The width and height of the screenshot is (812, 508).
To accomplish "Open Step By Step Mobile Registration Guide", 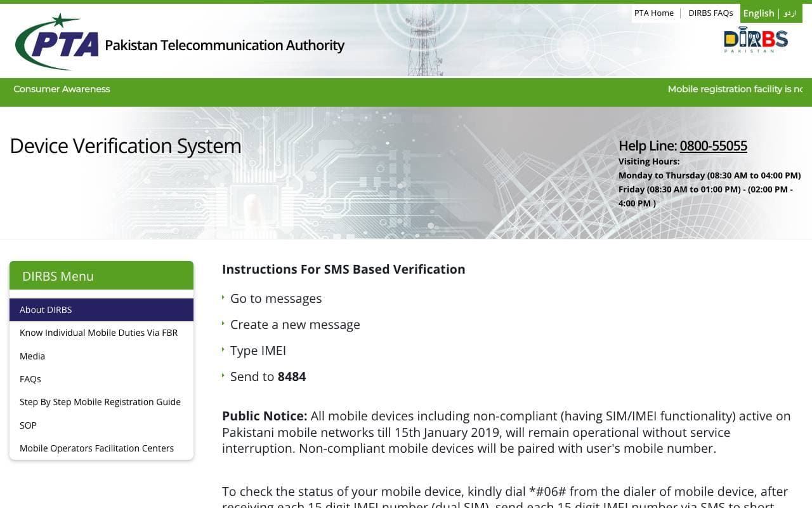I will click(101, 402).
